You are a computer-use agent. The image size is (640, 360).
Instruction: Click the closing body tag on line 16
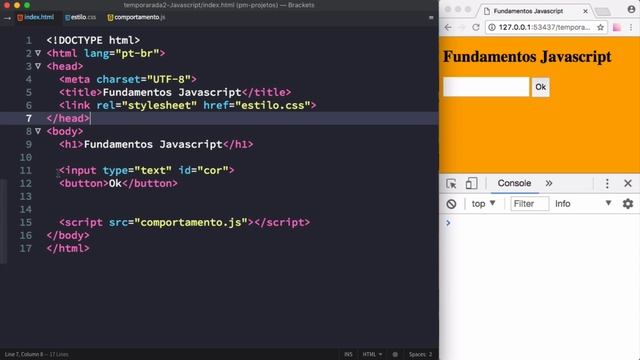(68, 236)
